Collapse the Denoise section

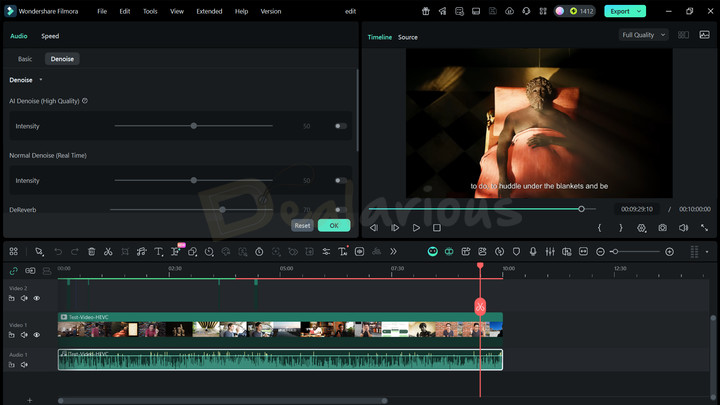(40, 80)
